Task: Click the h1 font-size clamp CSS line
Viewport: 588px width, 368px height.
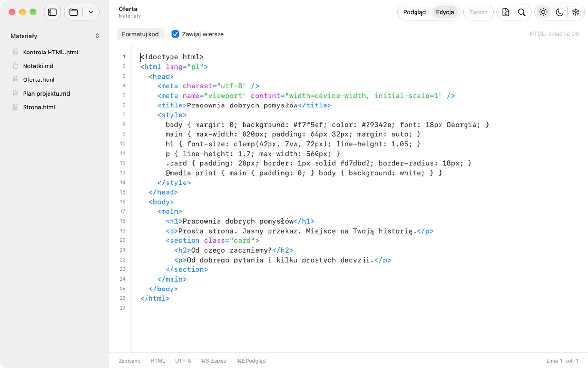Action: point(293,144)
